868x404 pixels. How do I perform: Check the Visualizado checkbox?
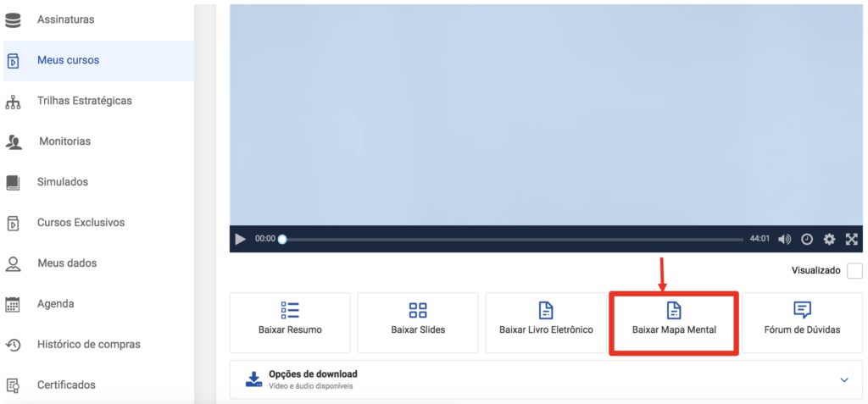coord(854,271)
